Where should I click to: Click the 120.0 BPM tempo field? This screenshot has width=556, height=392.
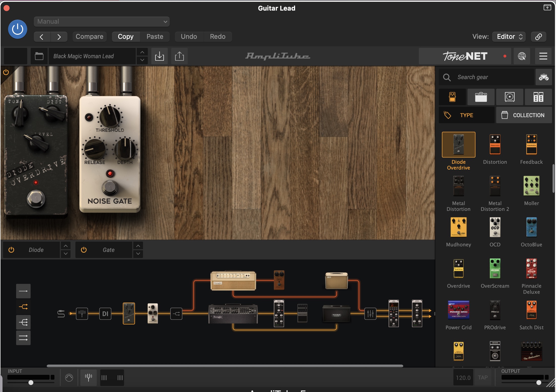(463, 377)
